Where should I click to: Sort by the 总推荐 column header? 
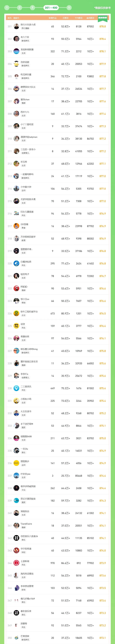(x=66, y=18)
